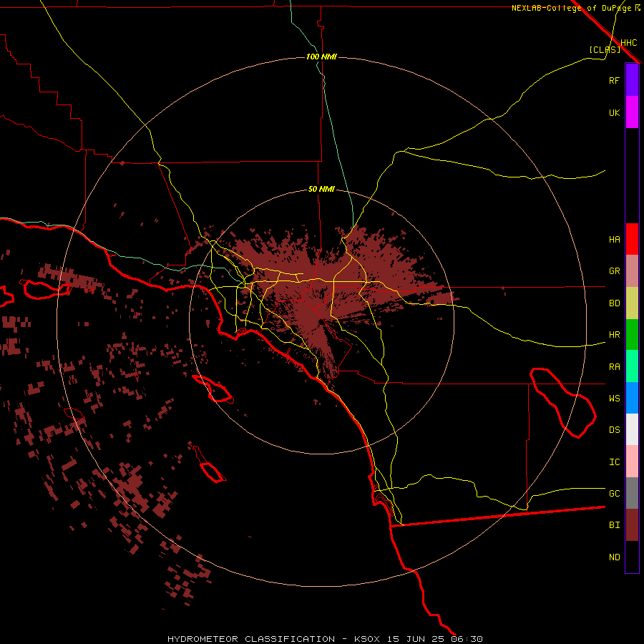
Task: Click the GR pink-brown legend swatch
Action: pyautogui.click(x=632, y=271)
